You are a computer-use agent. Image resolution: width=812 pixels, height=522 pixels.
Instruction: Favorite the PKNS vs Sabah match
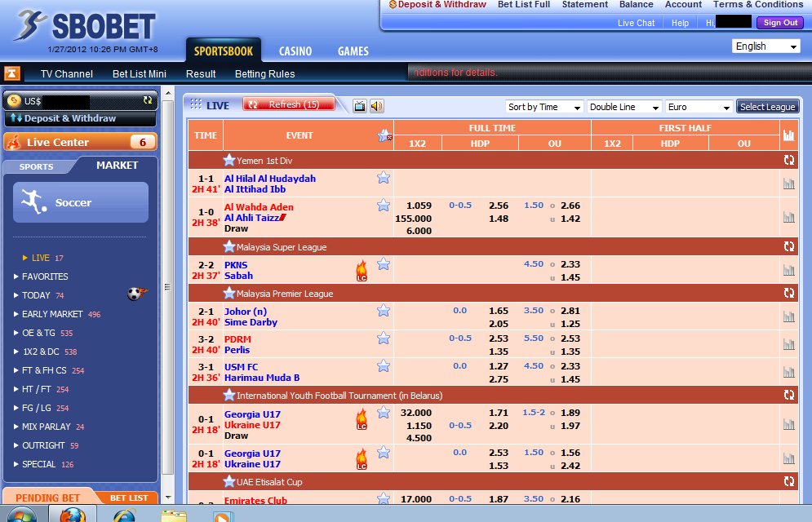pos(384,264)
